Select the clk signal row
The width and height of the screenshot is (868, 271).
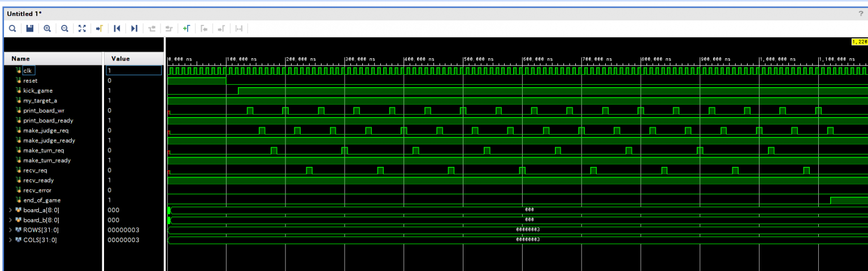27,71
